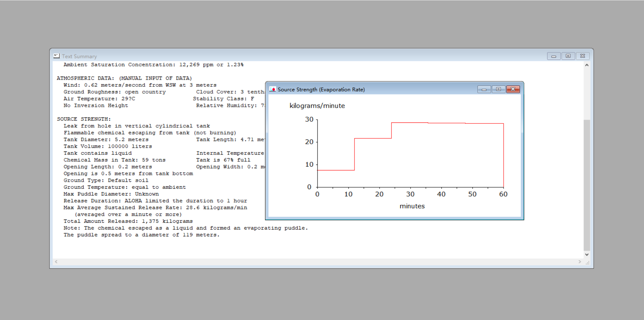Viewport: 644px width, 320px height.
Task: Click the Source Strength window's title bar icon
Action: [x=272, y=89]
